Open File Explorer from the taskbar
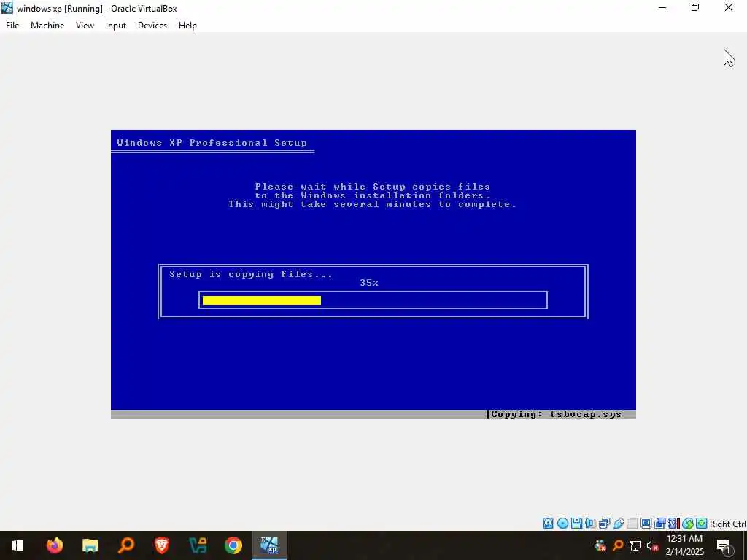The width and height of the screenshot is (747, 560). click(x=90, y=545)
